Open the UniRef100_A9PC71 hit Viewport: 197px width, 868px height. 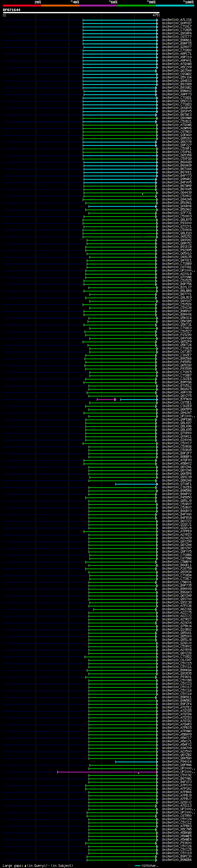[176, 54]
